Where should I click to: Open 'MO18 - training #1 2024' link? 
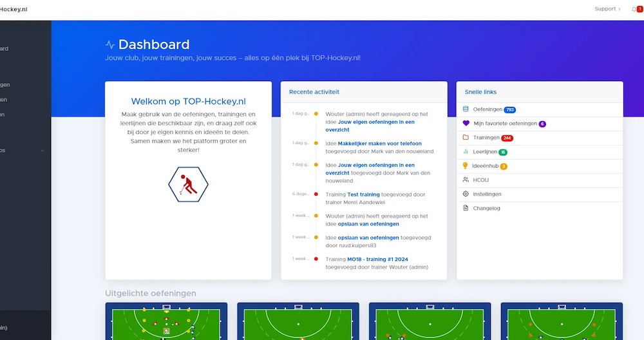tap(379, 259)
